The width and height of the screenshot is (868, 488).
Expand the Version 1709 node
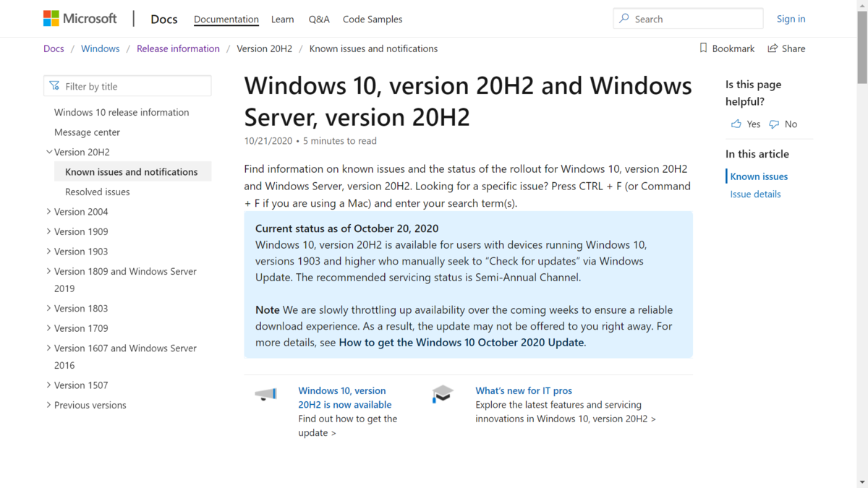tap(49, 328)
